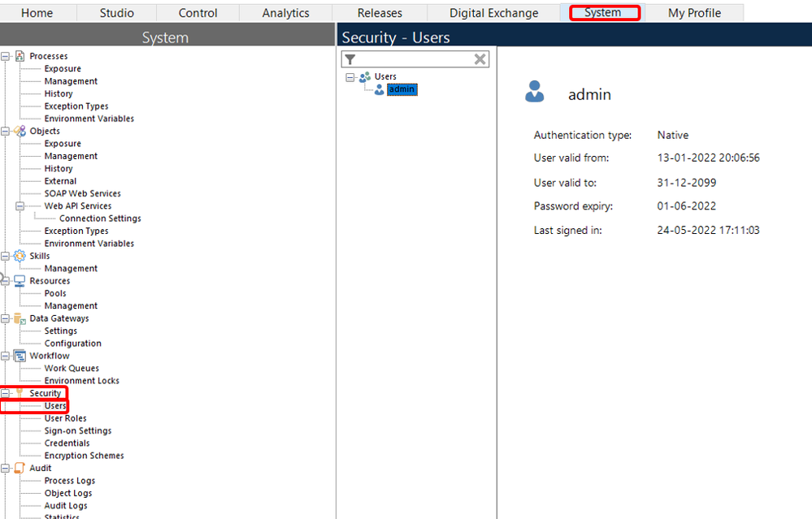Open Audit Logs
This screenshot has height=519, width=812.
click(66, 505)
